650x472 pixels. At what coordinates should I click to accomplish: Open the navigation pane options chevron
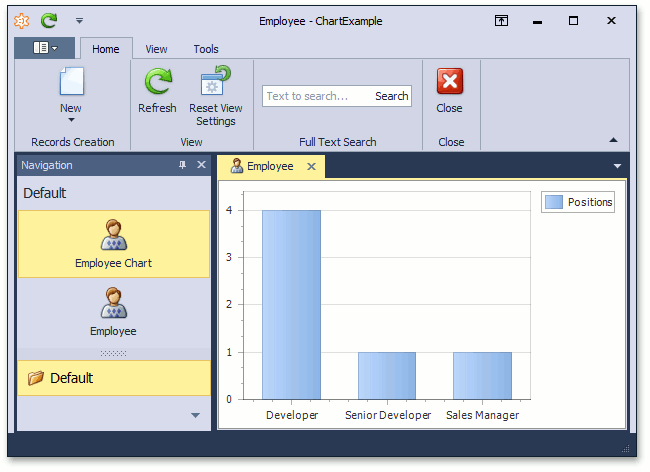pos(196,415)
